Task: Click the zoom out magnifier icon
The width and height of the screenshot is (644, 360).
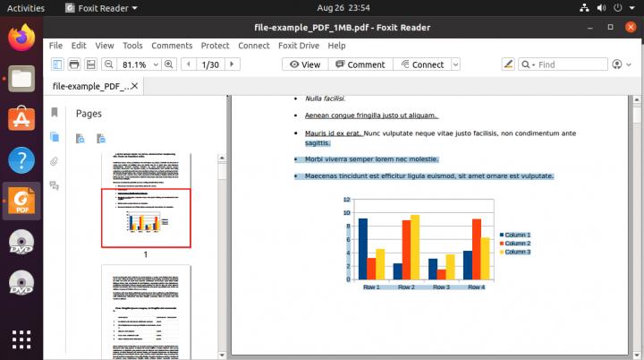Action: click(108, 64)
